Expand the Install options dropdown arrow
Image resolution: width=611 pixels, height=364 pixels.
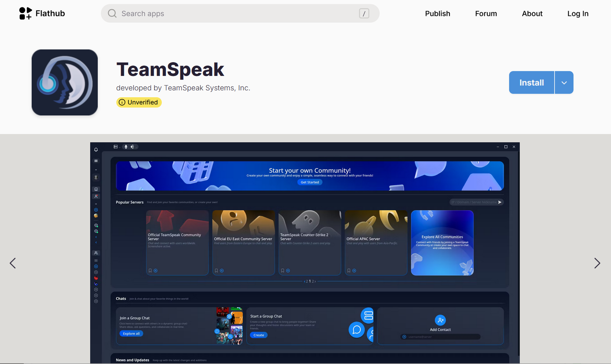tap(564, 82)
